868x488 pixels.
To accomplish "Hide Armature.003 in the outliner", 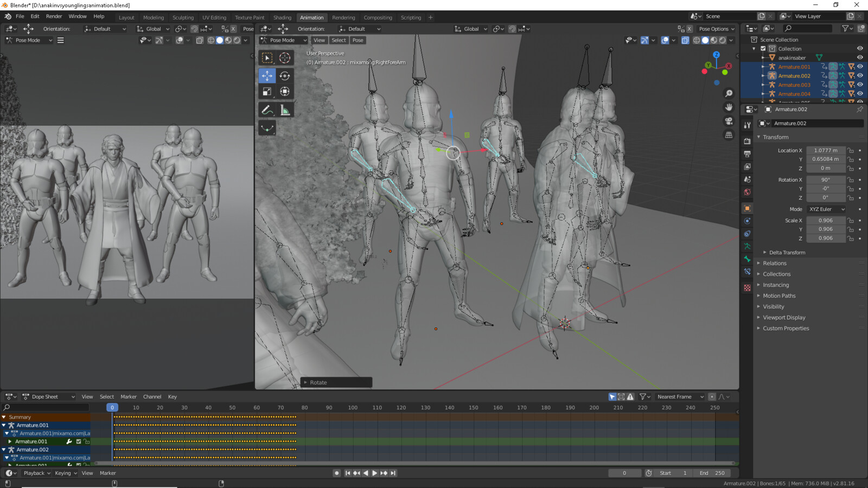I will (860, 85).
